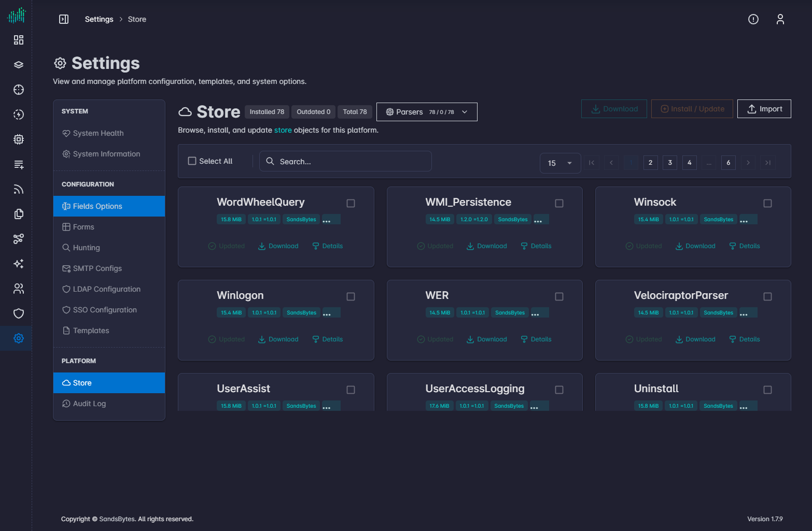
Task: Open the Parsers type dropdown
Action: [x=427, y=112]
